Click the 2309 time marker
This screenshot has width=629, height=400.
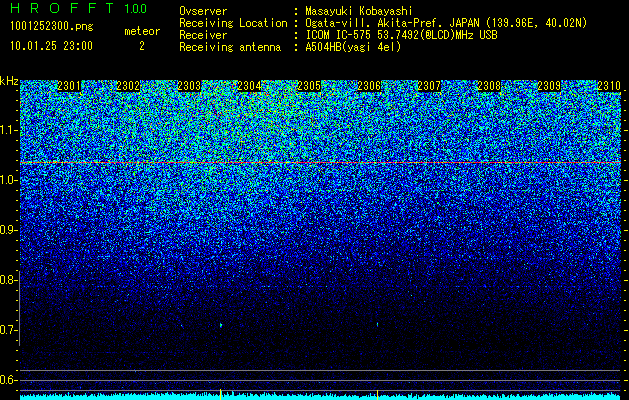(x=549, y=86)
